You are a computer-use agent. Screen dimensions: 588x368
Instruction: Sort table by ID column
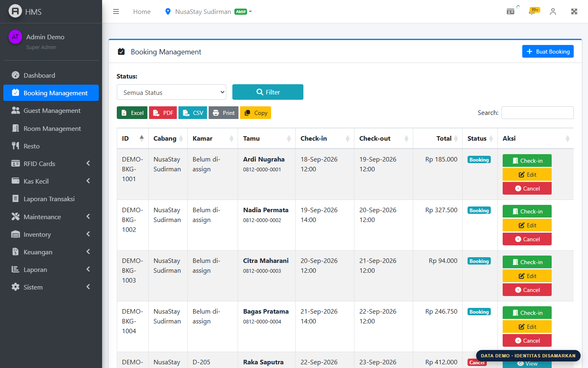[133, 138]
